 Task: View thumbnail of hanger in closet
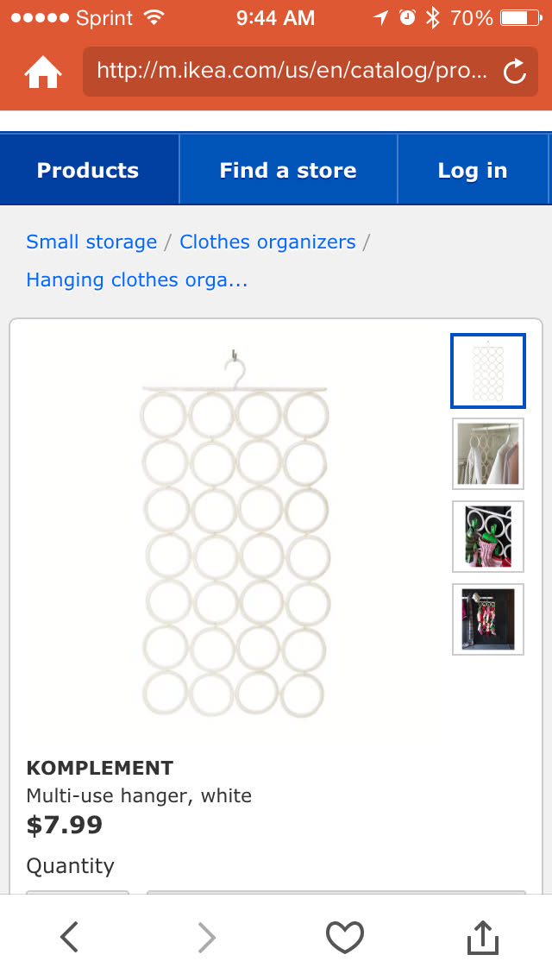tap(488, 454)
